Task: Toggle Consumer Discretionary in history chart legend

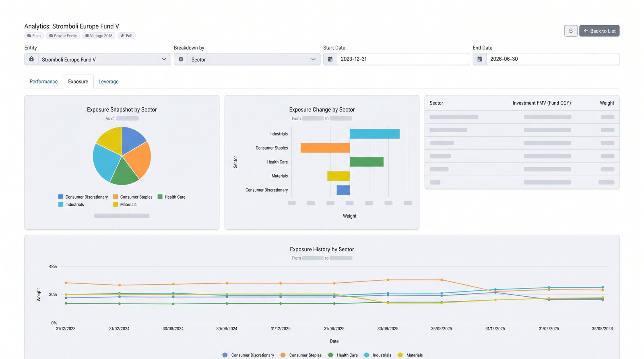Action: pyautogui.click(x=248, y=355)
